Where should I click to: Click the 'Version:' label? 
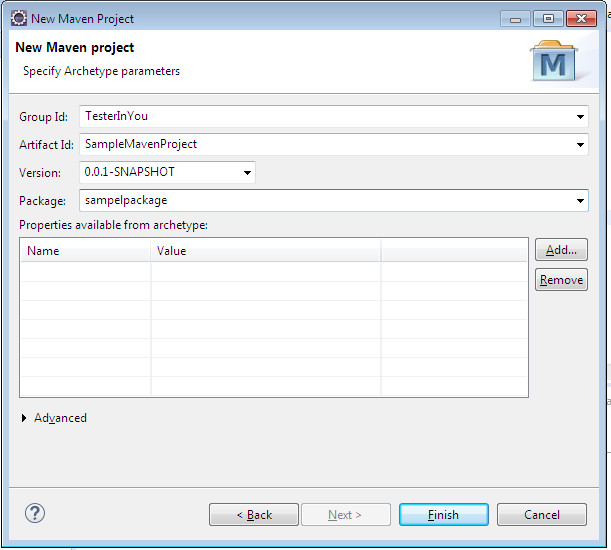(40, 173)
